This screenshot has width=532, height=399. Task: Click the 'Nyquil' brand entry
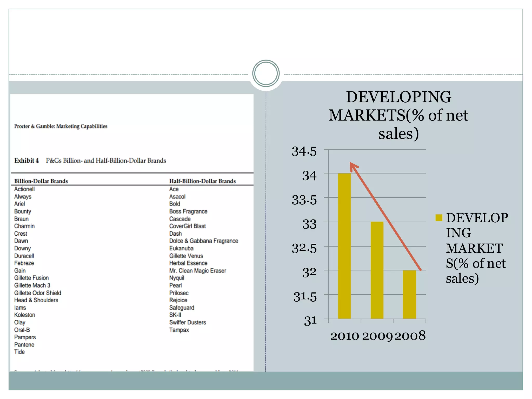177,278
